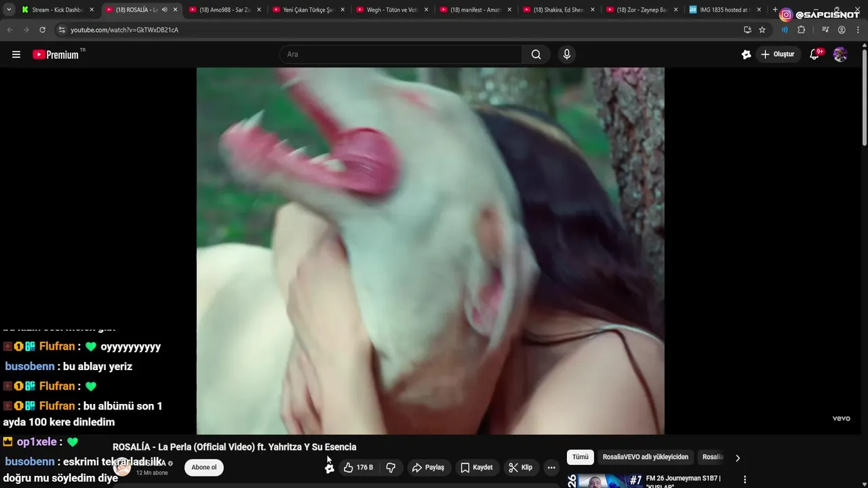Click the busobenn 'bu ablayı yeriz' username
868x488 pixels.
(30, 366)
